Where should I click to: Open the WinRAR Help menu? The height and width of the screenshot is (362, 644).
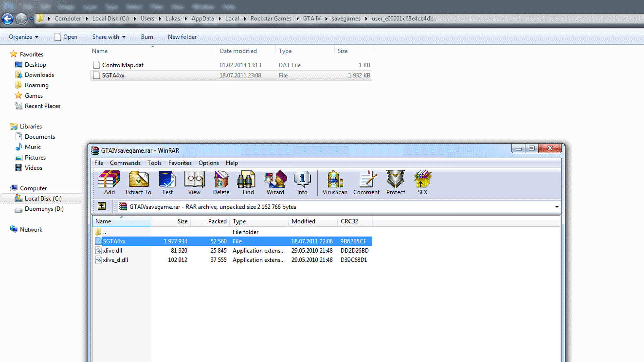pyautogui.click(x=232, y=163)
